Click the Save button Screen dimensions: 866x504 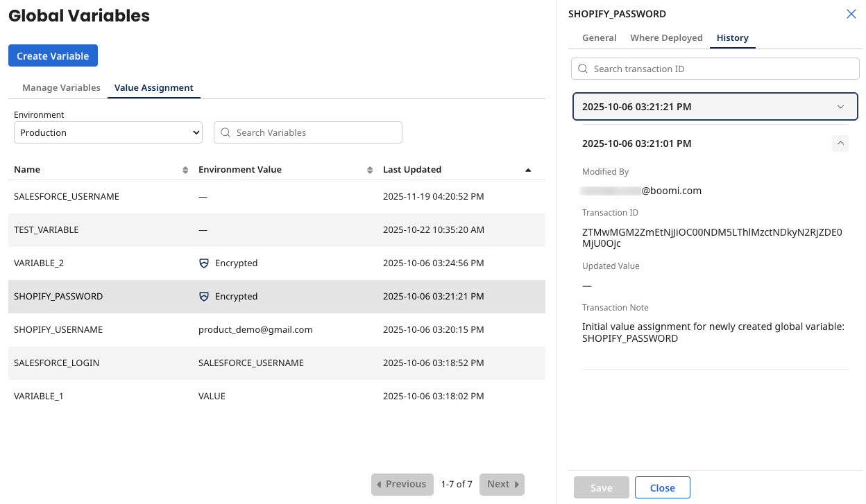[x=601, y=487]
